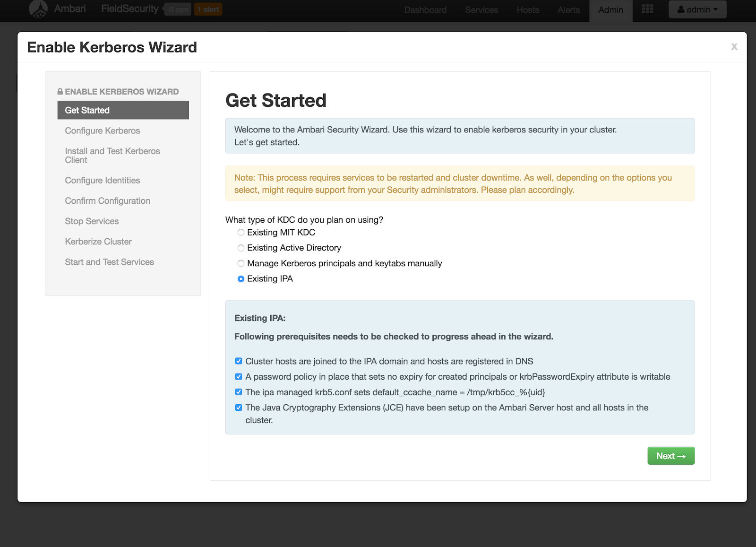Select the Get Started wizard step
This screenshot has width=756, height=547.
point(123,110)
